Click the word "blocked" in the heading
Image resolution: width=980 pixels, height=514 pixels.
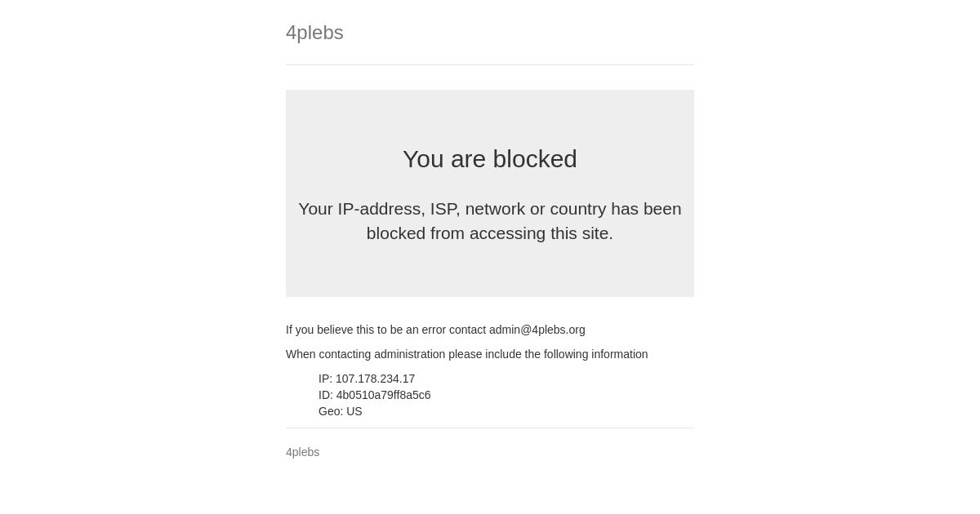(535, 158)
